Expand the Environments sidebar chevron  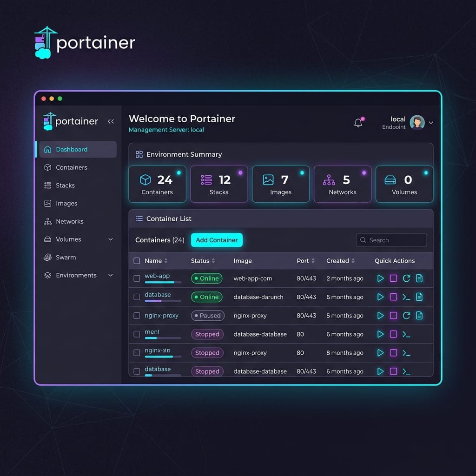point(111,275)
